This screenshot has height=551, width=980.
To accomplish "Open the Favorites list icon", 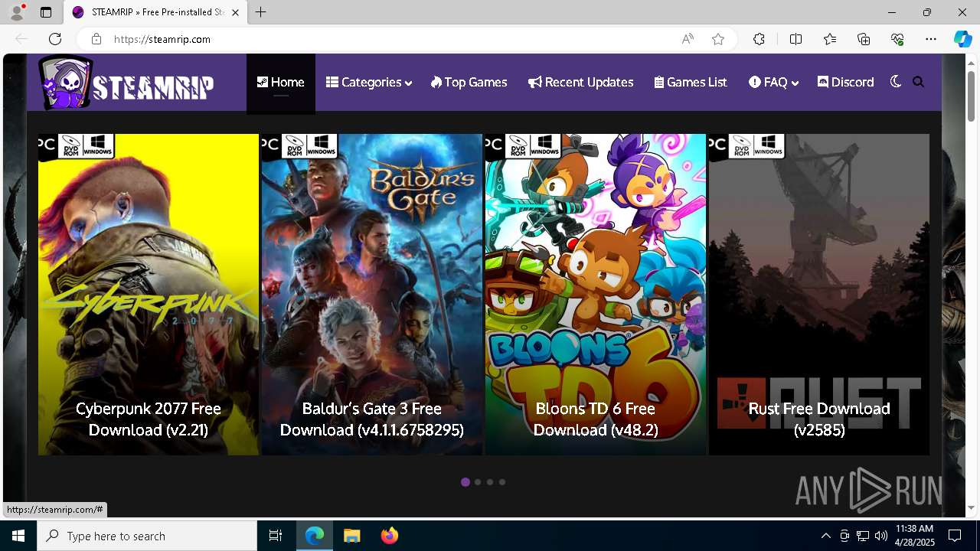I will pyautogui.click(x=830, y=39).
